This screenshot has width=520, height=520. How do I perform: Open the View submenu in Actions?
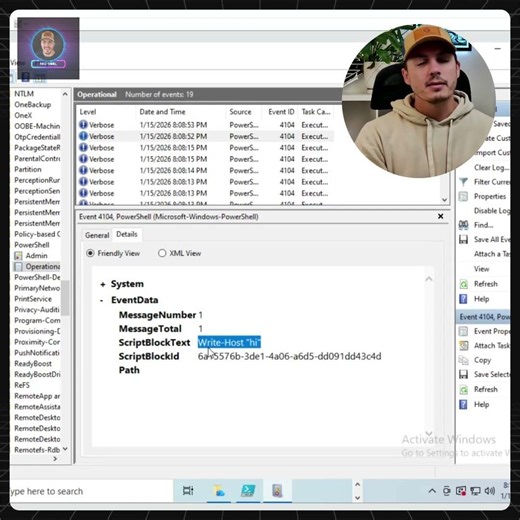click(x=482, y=269)
